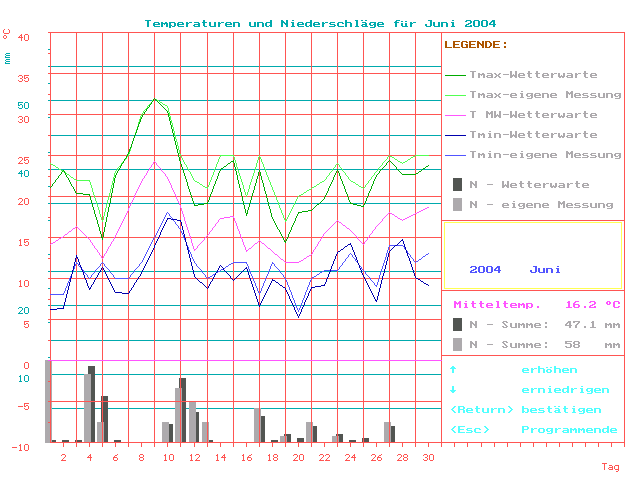Click the T MW-Wetterwarte legend entry
The image size is (640, 480).
pos(533,115)
